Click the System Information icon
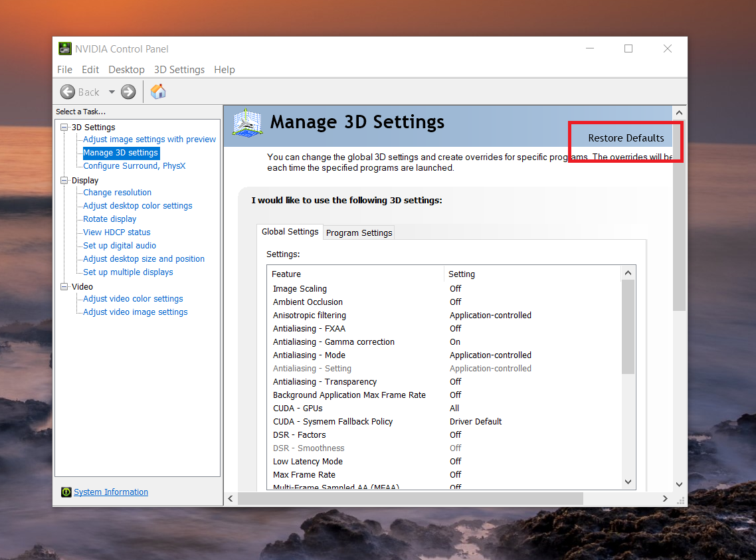 click(65, 492)
